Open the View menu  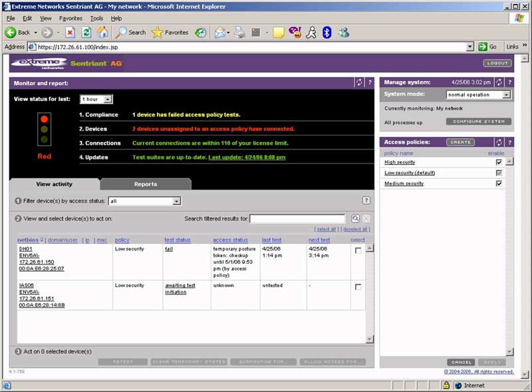[45, 19]
